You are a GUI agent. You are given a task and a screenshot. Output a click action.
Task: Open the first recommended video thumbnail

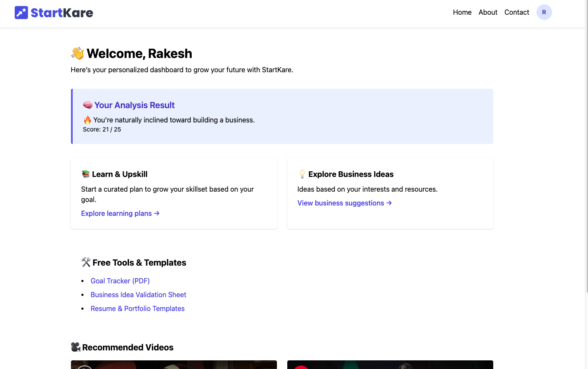[x=174, y=365]
